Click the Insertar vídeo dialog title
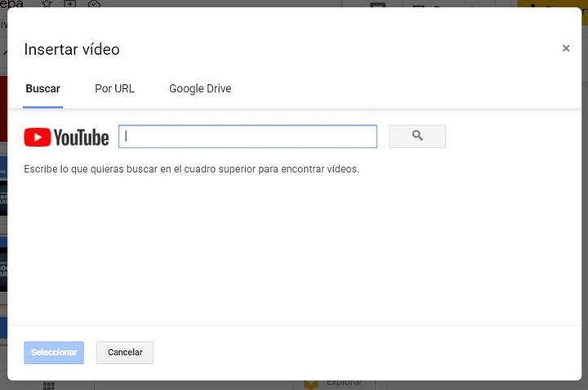This screenshot has width=588, height=390. 72,50
